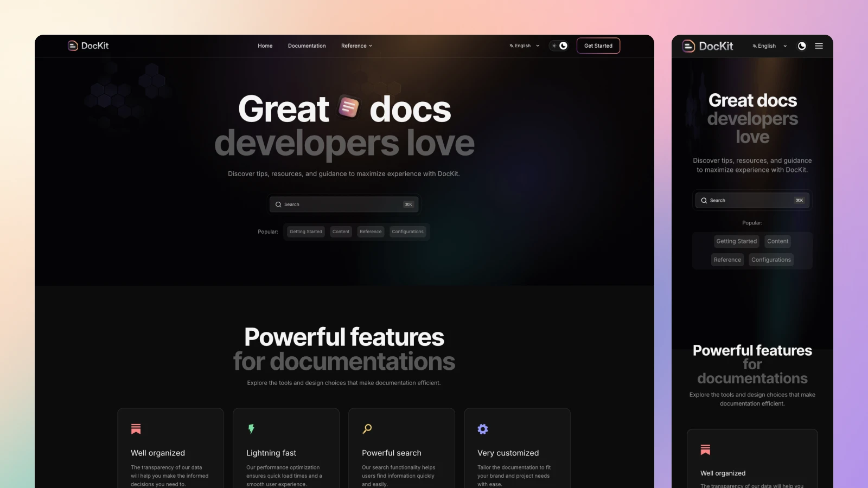Click the yellow magnifier Powerful search icon
Screen dimensions: 868x488
pyautogui.click(x=367, y=429)
